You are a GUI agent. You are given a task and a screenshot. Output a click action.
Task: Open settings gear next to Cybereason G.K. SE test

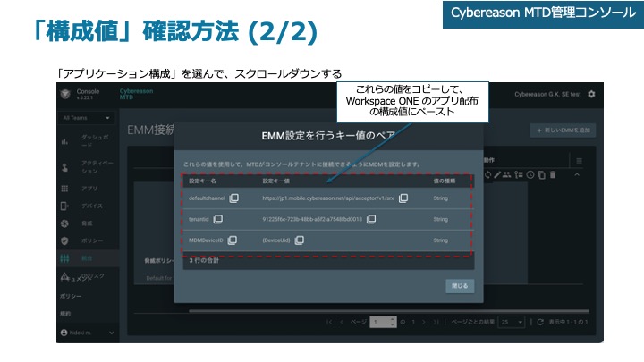(x=591, y=94)
